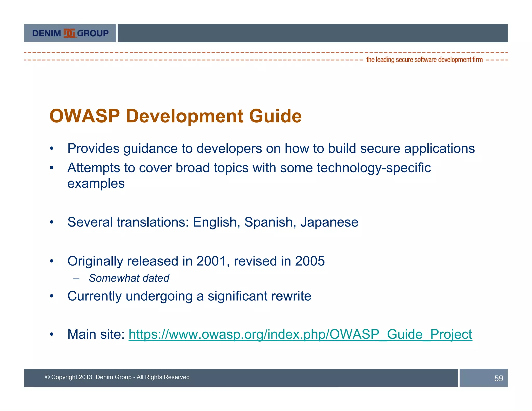Open the OWASP Guide Project hyperlink

point(300,334)
